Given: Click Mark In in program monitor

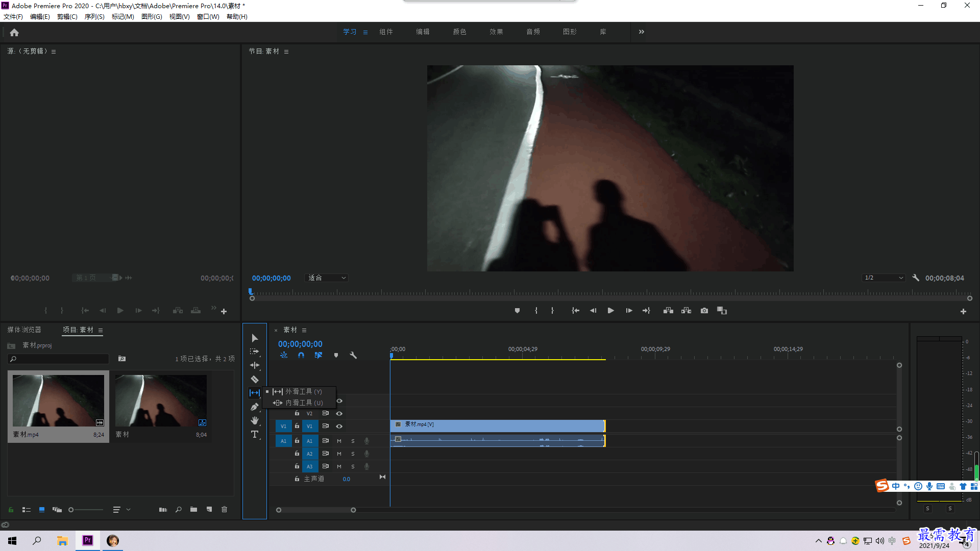Looking at the screenshot, I should click(x=536, y=311).
